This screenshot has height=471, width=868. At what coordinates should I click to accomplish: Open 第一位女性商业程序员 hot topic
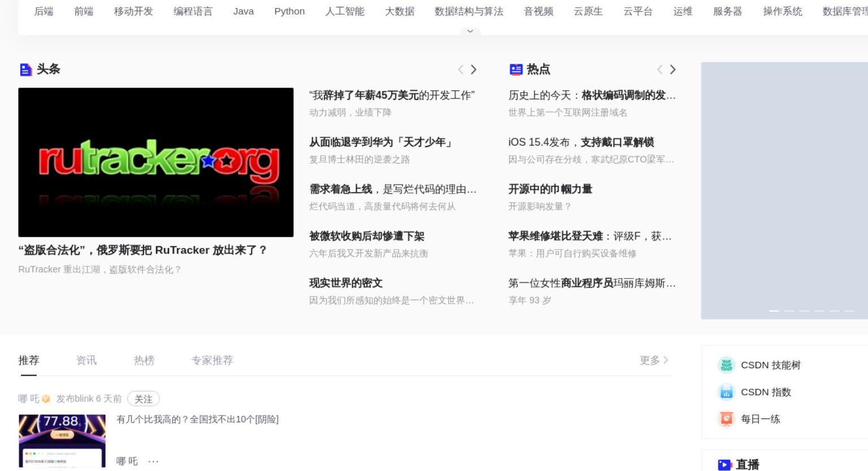pyautogui.click(x=592, y=283)
